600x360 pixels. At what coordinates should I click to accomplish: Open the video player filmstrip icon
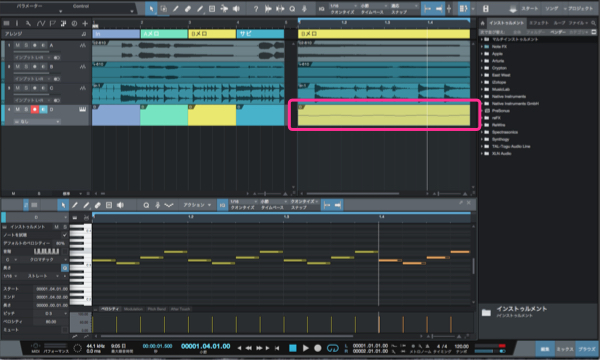(485, 8)
